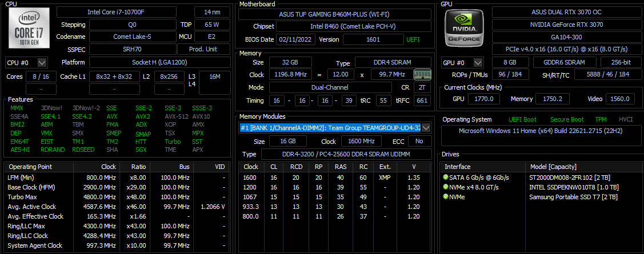Click the NVMe x4 drive status icon
The height and width of the screenshot is (254, 644).
click(445, 187)
